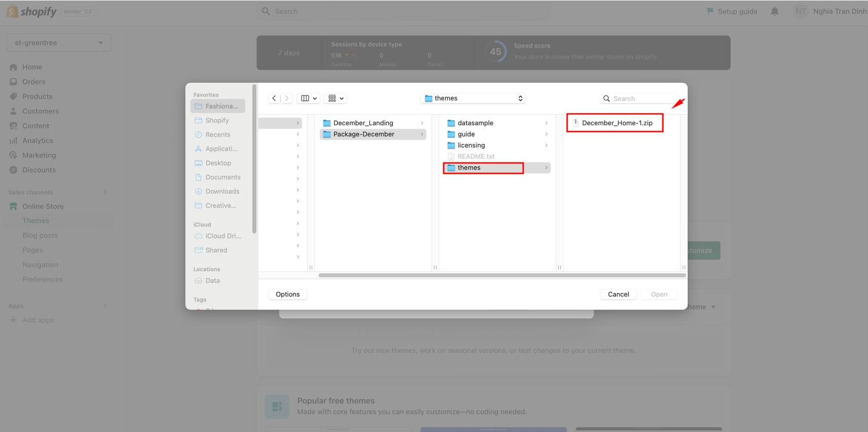The height and width of the screenshot is (432, 868).
Task: Expand the Apps section chevron
Action: (x=105, y=306)
